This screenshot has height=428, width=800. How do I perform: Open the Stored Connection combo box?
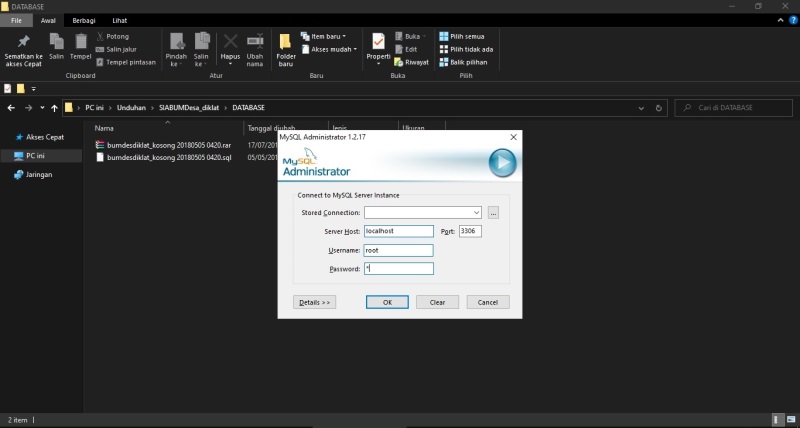422,213
